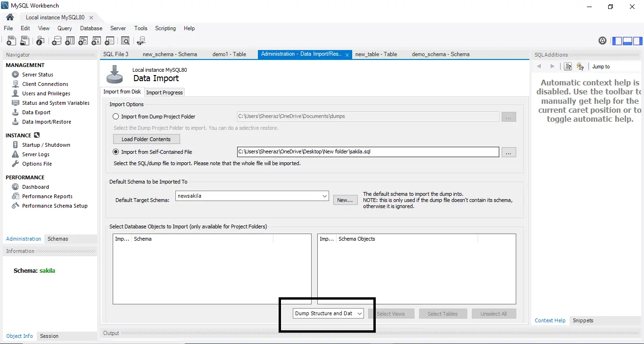Select Import from Dump Project Folder option
The height and width of the screenshot is (344, 644).
pyautogui.click(x=116, y=117)
